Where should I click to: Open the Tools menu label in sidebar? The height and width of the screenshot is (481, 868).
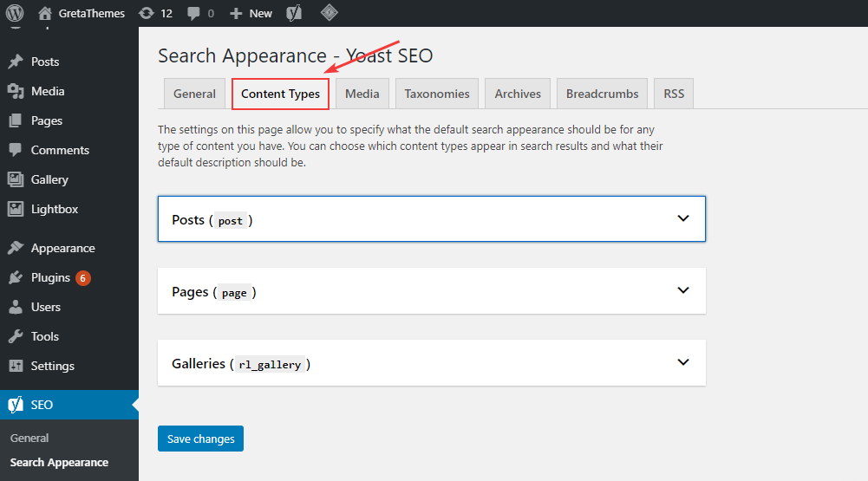click(45, 336)
